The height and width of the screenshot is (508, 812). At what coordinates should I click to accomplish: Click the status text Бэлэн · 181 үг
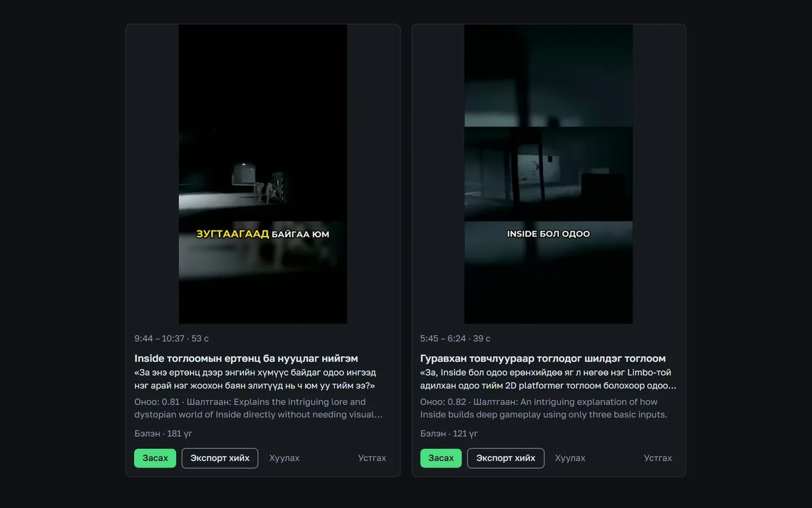(163, 433)
